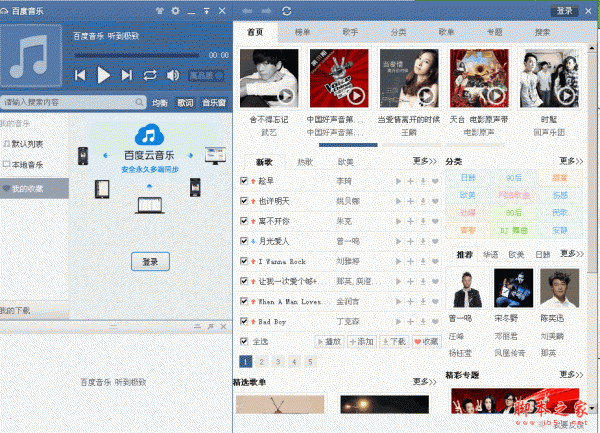Play I Wanna Rock with its play icon
Viewport: 600px width, 433px height.
click(x=398, y=261)
